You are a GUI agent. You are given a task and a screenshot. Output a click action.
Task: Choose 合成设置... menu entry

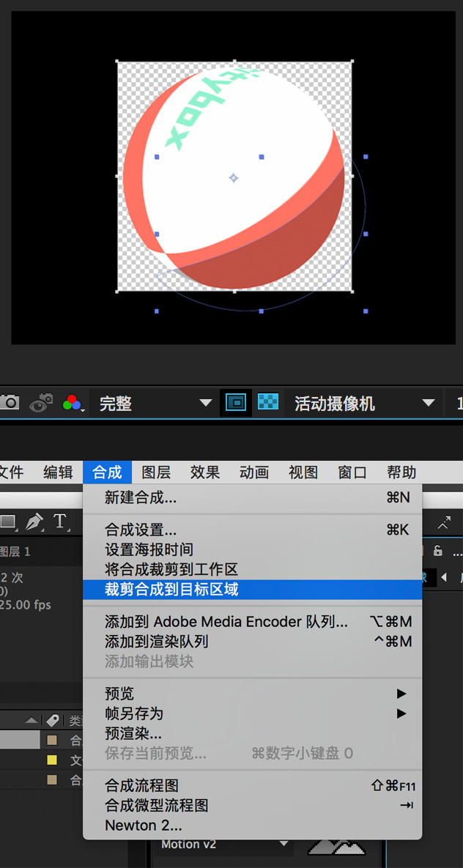[253, 530]
